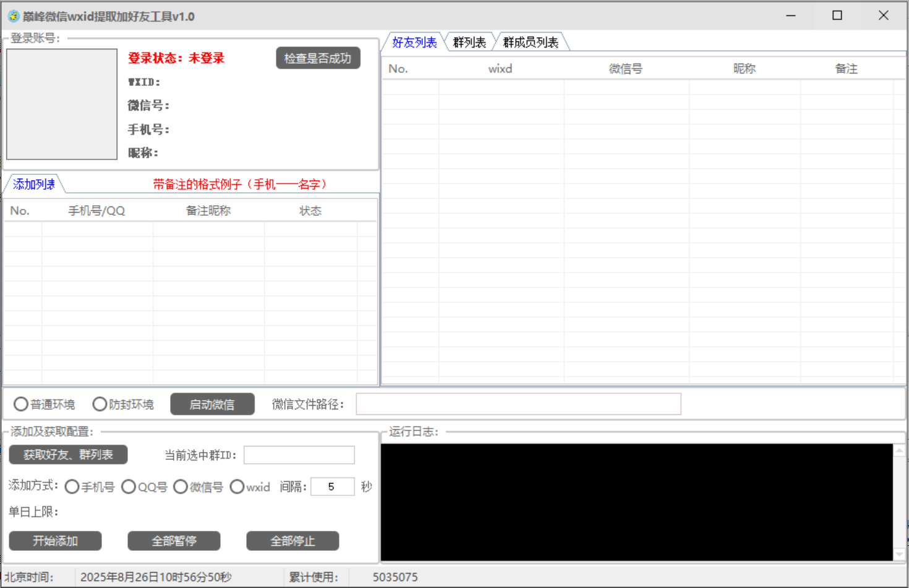The height and width of the screenshot is (588, 909).
Task: Click the 运行日志 scrollbar down arrow
Action: tap(900, 555)
